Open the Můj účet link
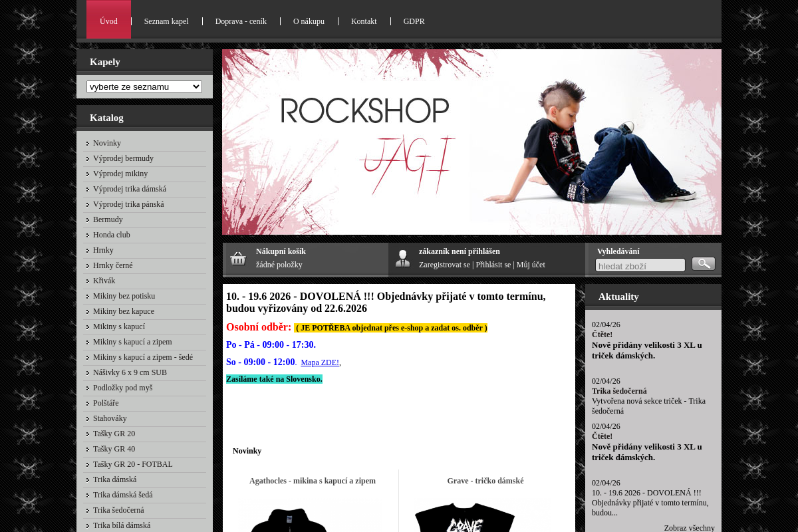Image resolution: width=798 pixels, height=532 pixels. 531,265
